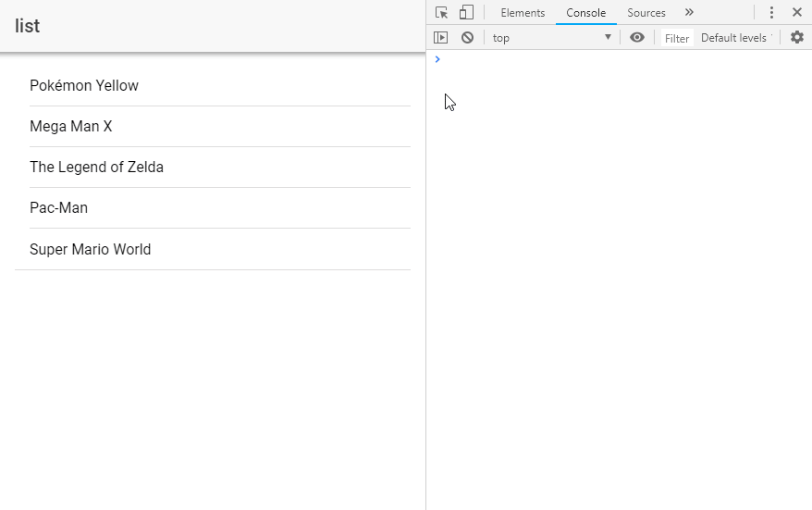Open DevTools three-dot customize menu

(x=771, y=12)
